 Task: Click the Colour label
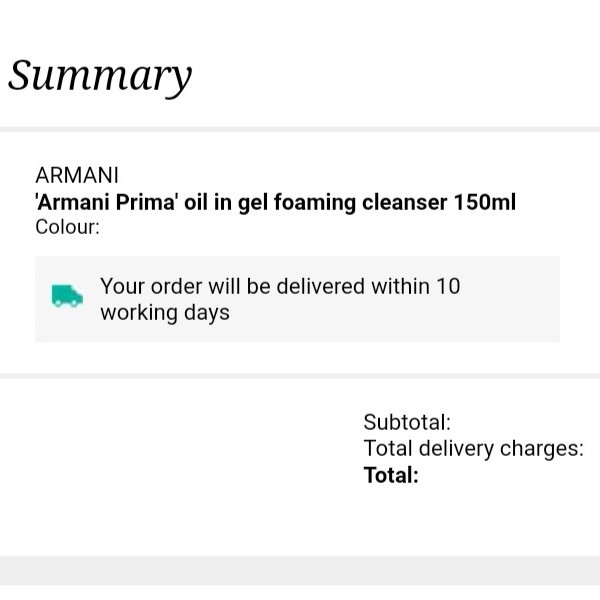click(x=67, y=227)
